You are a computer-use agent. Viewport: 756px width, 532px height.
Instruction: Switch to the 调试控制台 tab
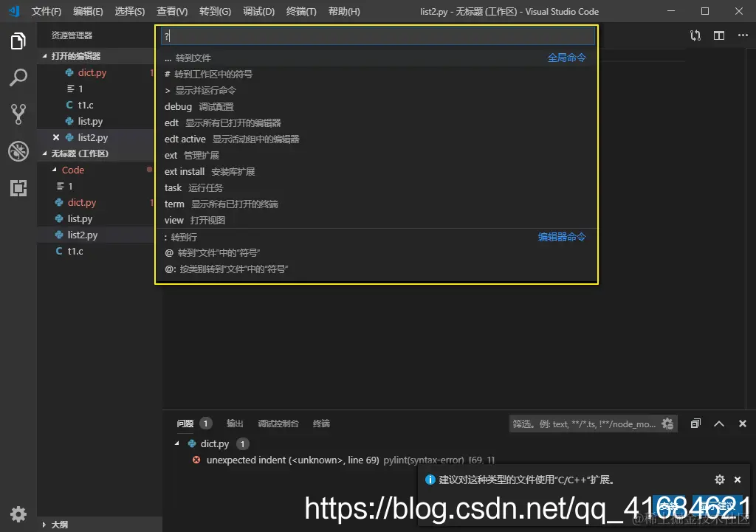click(x=278, y=424)
